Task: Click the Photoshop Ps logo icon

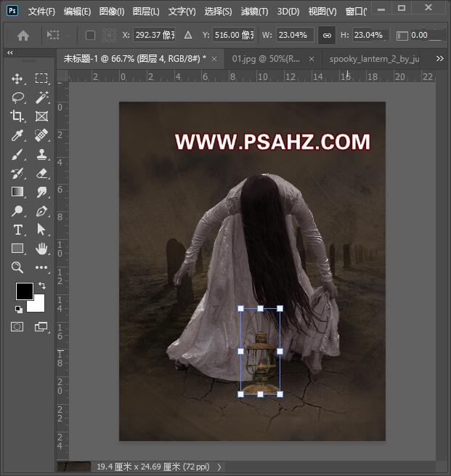Action: pos(12,11)
